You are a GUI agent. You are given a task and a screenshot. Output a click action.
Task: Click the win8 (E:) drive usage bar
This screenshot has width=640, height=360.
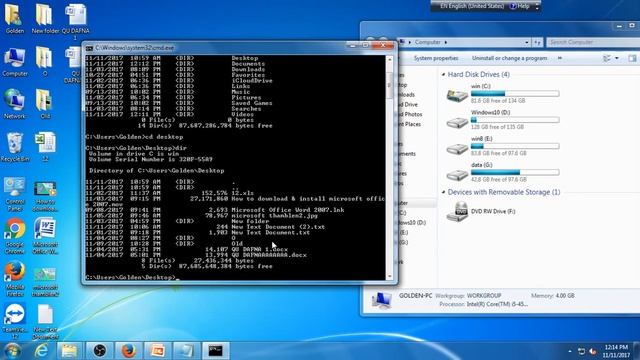tap(515, 146)
